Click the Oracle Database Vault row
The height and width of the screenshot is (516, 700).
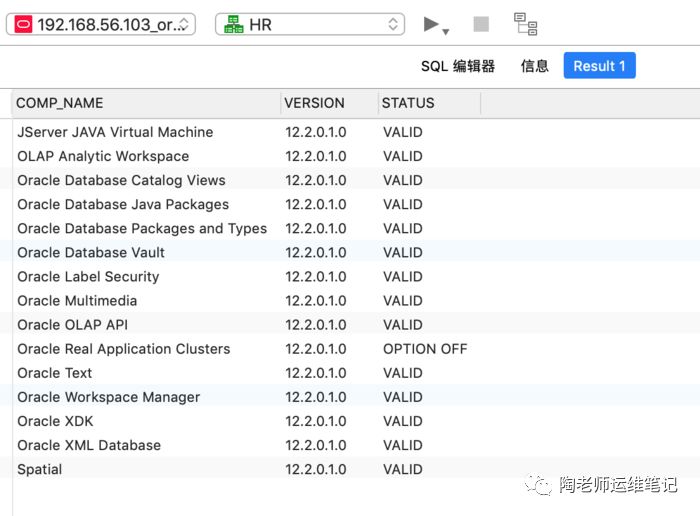coord(91,253)
